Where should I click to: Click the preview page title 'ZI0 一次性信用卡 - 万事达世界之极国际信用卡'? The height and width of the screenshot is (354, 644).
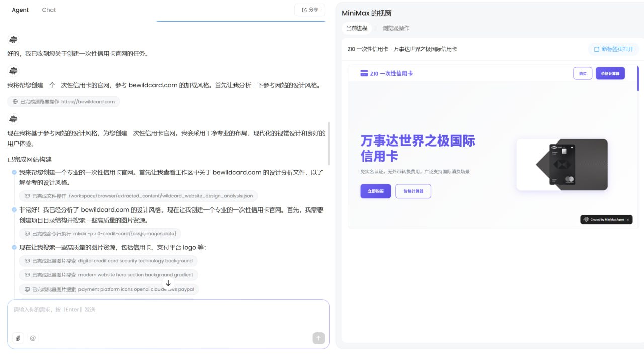402,49
